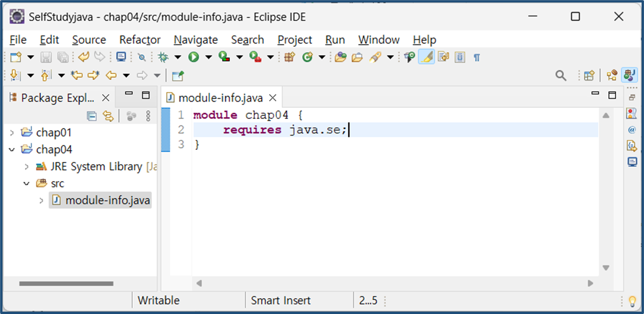Open the Back history dropdown arrow
644x314 pixels.
(126, 75)
